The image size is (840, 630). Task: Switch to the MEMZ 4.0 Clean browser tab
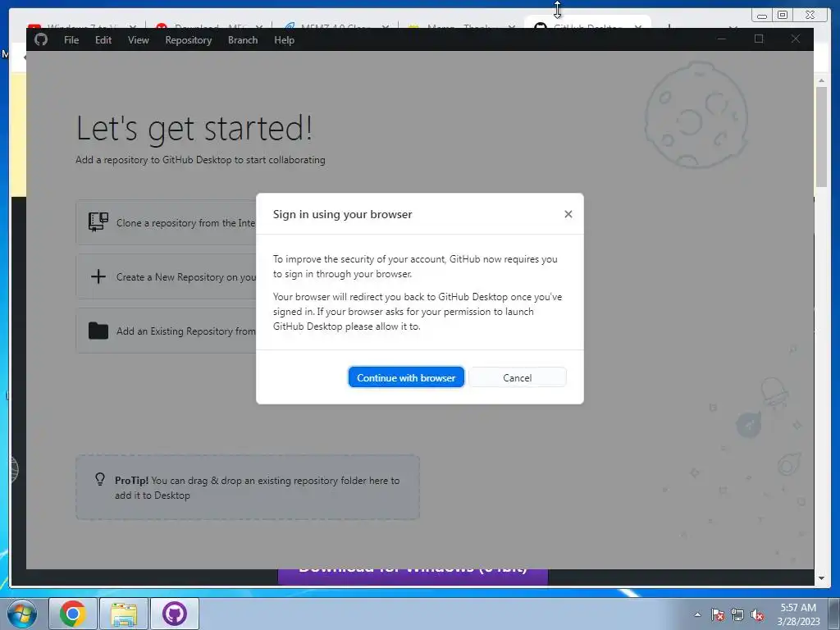click(x=336, y=25)
